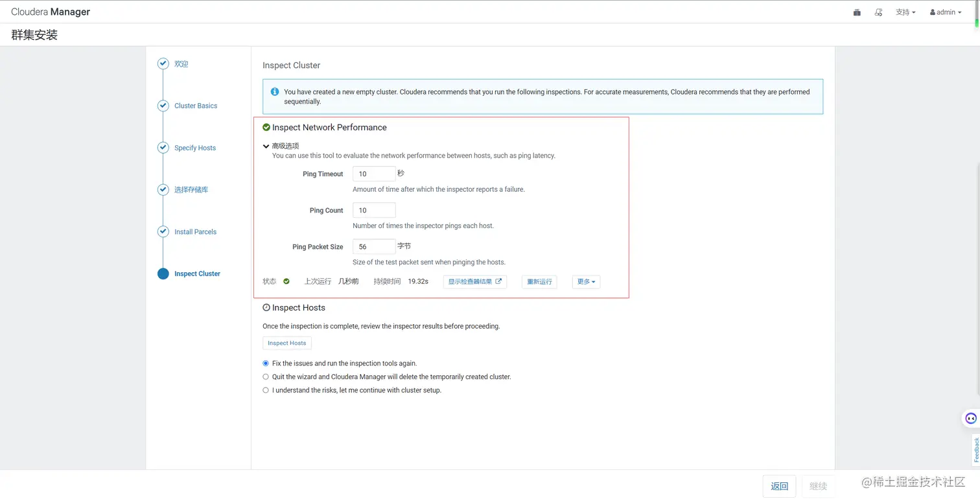Viewport: 980px width, 503px height.
Task: Click into the Ping Packet Size field
Action: [374, 246]
